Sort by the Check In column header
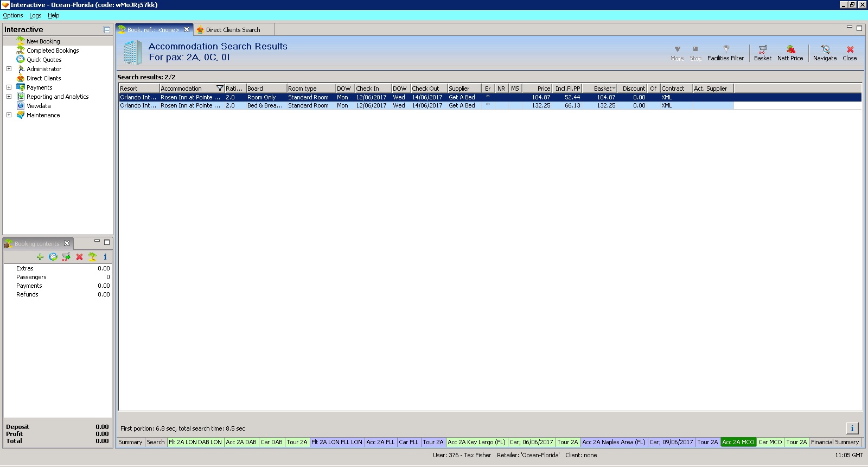 pyautogui.click(x=373, y=89)
